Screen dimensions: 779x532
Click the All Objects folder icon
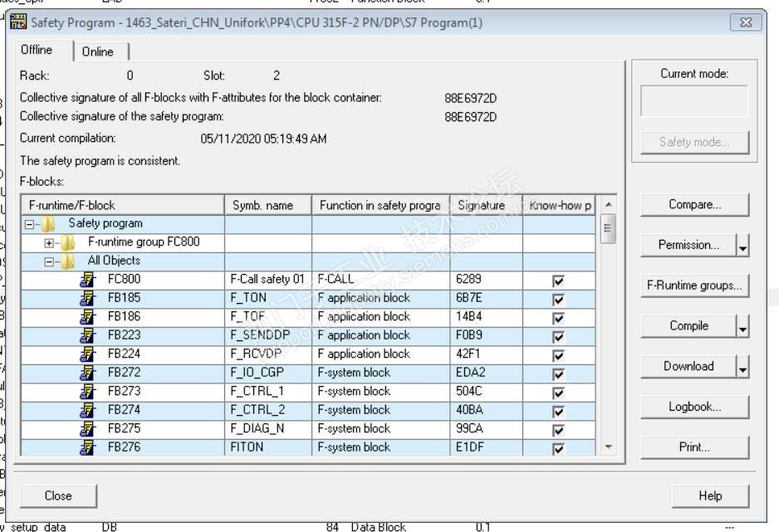(x=68, y=261)
